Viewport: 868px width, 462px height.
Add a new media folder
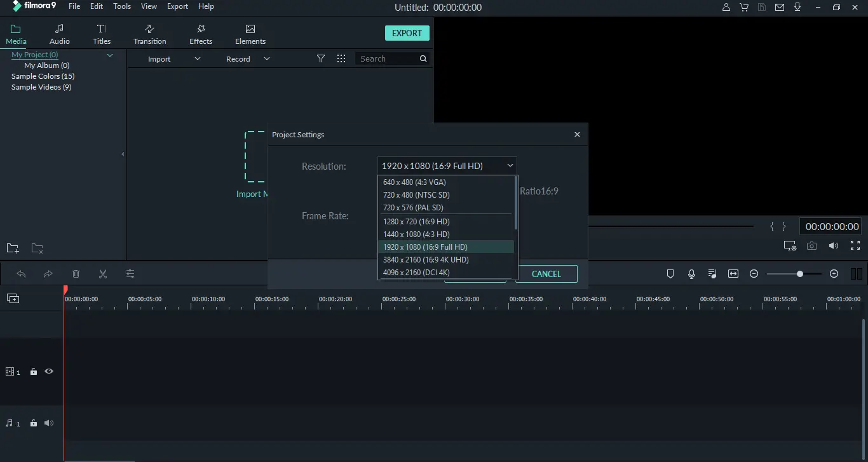13,248
